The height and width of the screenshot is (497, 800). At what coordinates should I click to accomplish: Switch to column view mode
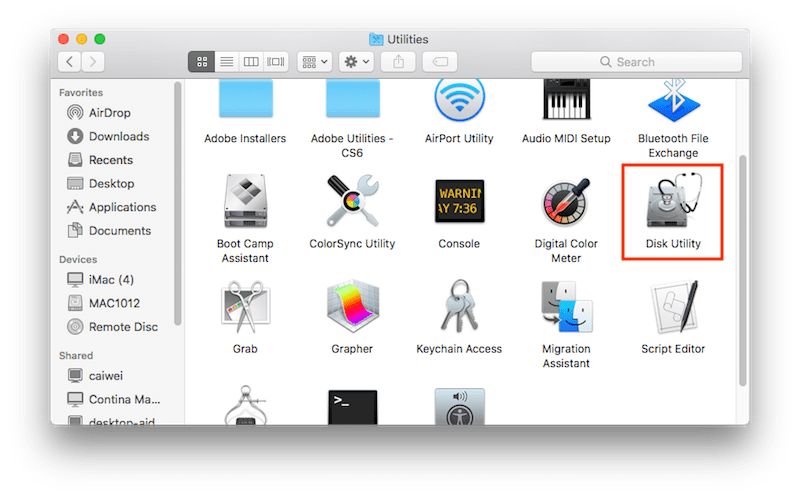(251, 62)
